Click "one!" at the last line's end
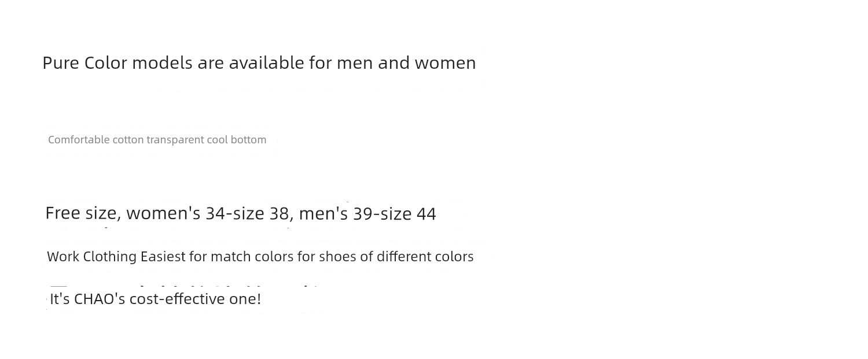 pyautogui.click(x=245, y=299)
